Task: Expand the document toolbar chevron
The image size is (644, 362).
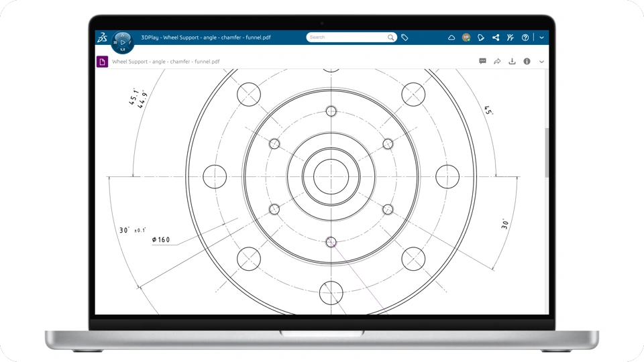Action: (x=541, y=62)
